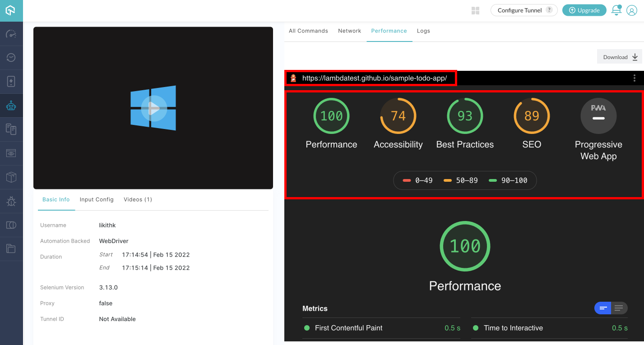Click the notification bell icon

(616, 10)
